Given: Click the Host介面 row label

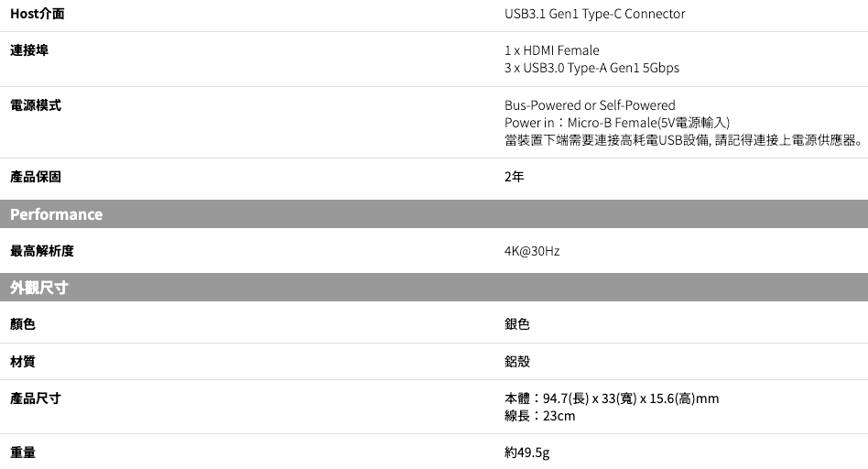Looking at the screenshot, I should 38,14.
